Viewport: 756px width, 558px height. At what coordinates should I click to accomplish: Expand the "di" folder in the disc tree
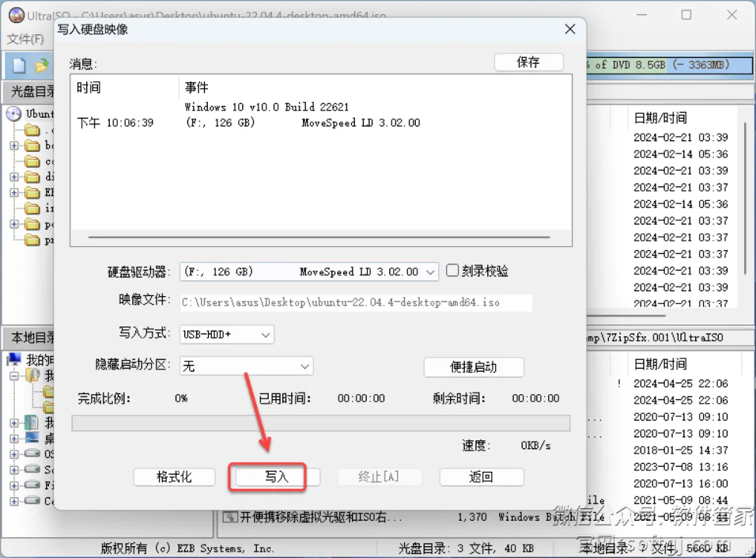(x=14, y=177)
